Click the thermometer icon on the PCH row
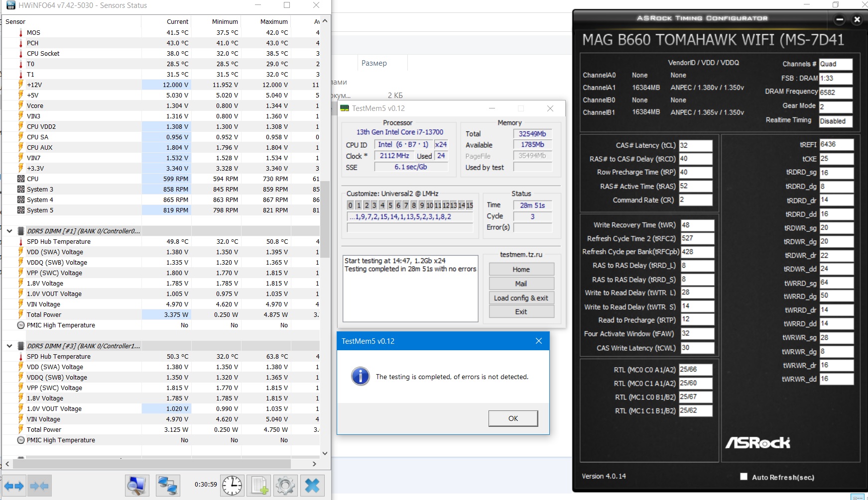 tap(21, 43)
